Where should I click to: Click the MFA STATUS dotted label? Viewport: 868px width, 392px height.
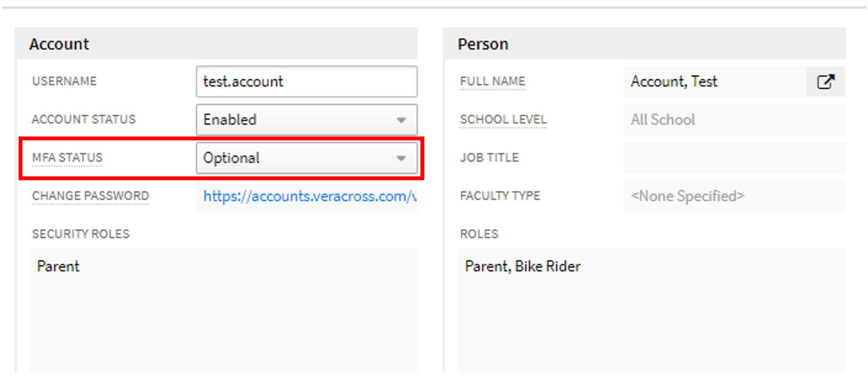click(x=67, y=158)
